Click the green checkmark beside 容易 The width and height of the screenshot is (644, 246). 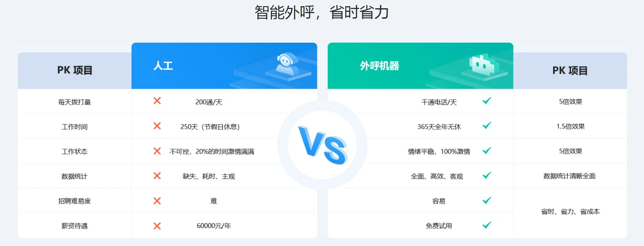tap(487, 200)
